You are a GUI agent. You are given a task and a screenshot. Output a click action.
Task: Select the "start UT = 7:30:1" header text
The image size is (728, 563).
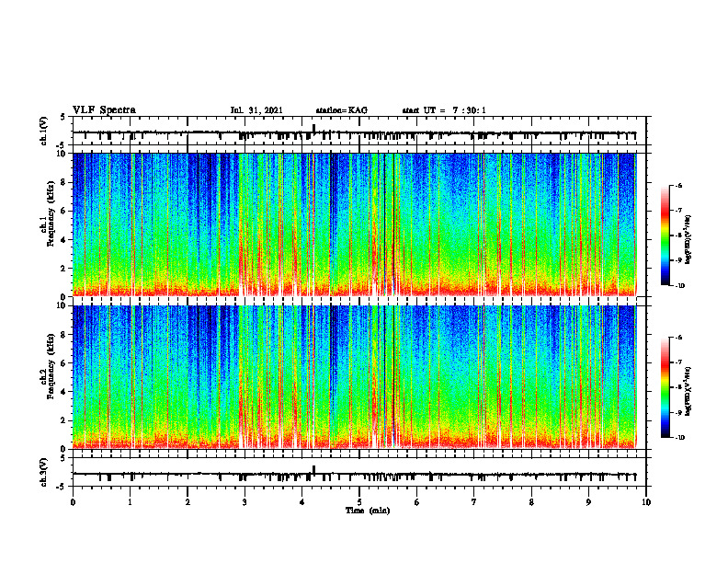coord(444,110)
